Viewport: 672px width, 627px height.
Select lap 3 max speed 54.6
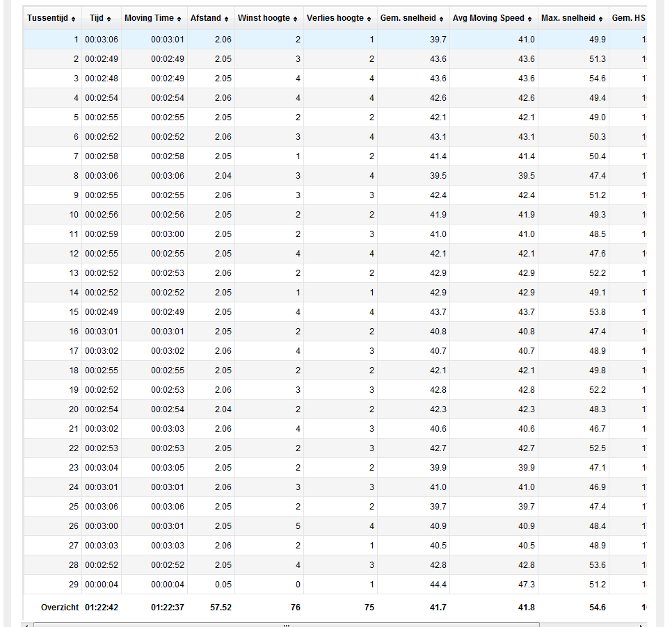(x=598, y=79)
